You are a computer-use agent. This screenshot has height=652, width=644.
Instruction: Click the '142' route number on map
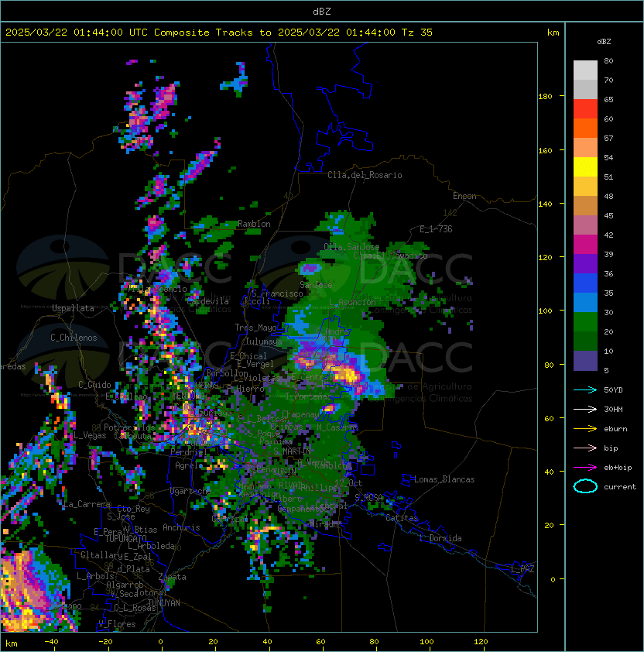[450, 213]
